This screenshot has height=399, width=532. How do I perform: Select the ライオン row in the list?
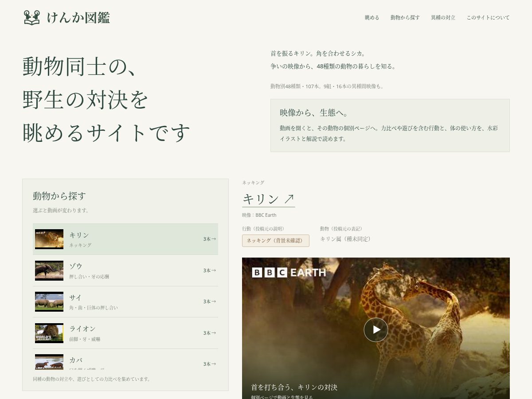pyautogui.click(x=125, y=333)
